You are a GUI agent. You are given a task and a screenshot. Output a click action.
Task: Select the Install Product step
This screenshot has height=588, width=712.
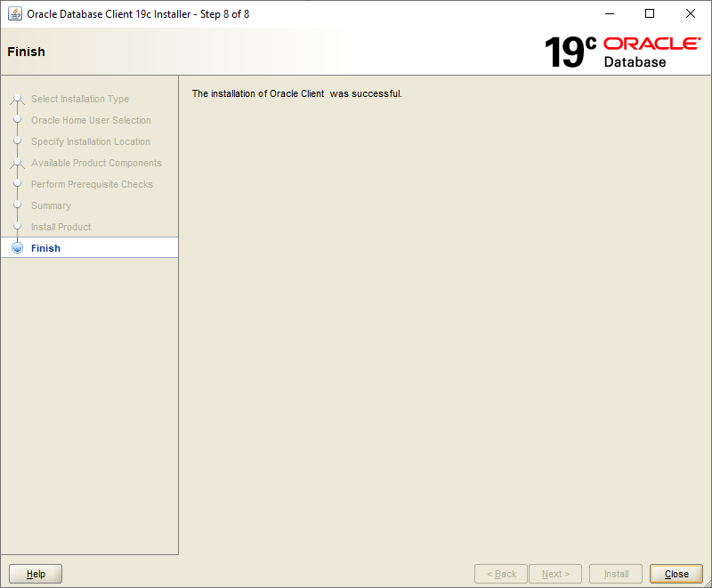click(x=61, y=227)
